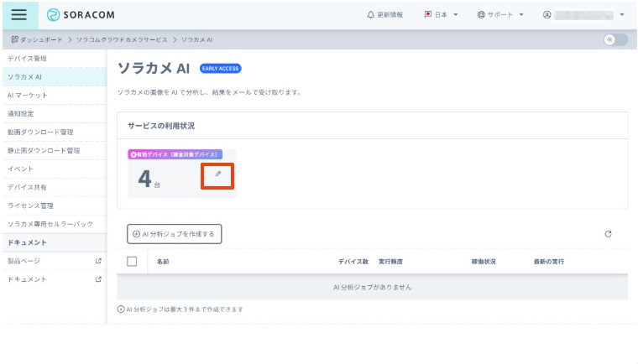Click the user account avatar icon

546,14
